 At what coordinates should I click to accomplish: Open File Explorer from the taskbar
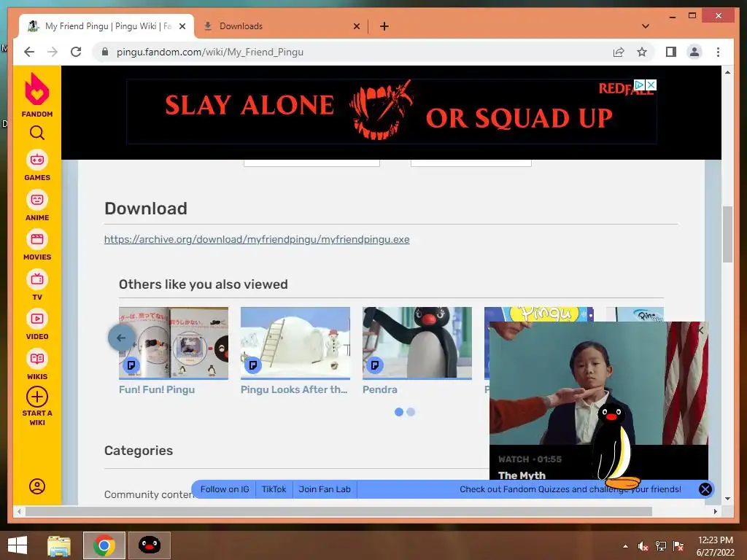pos(59,545)
